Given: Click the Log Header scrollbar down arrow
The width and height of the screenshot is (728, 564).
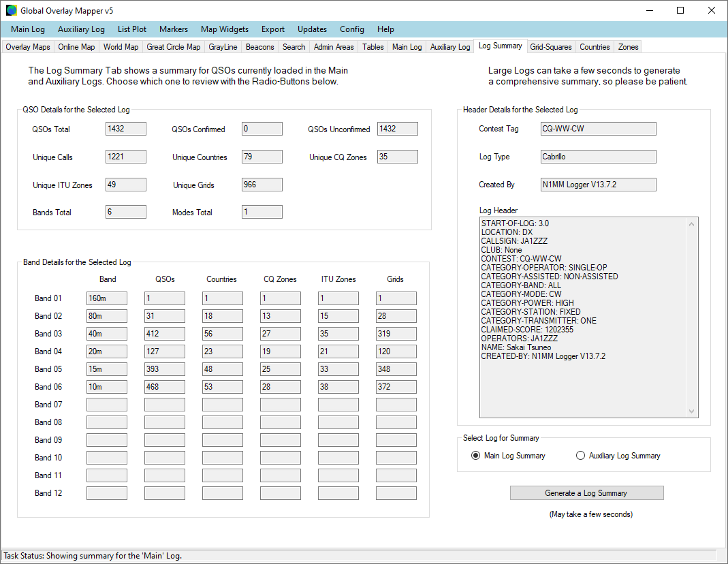Looking at the screenshot, I should click(x=691, y=411).
